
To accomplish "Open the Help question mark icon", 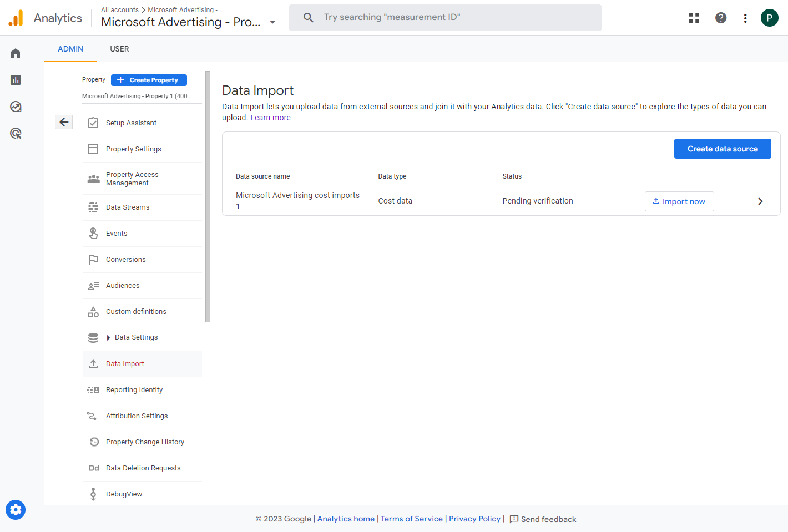I will (721, 18).
